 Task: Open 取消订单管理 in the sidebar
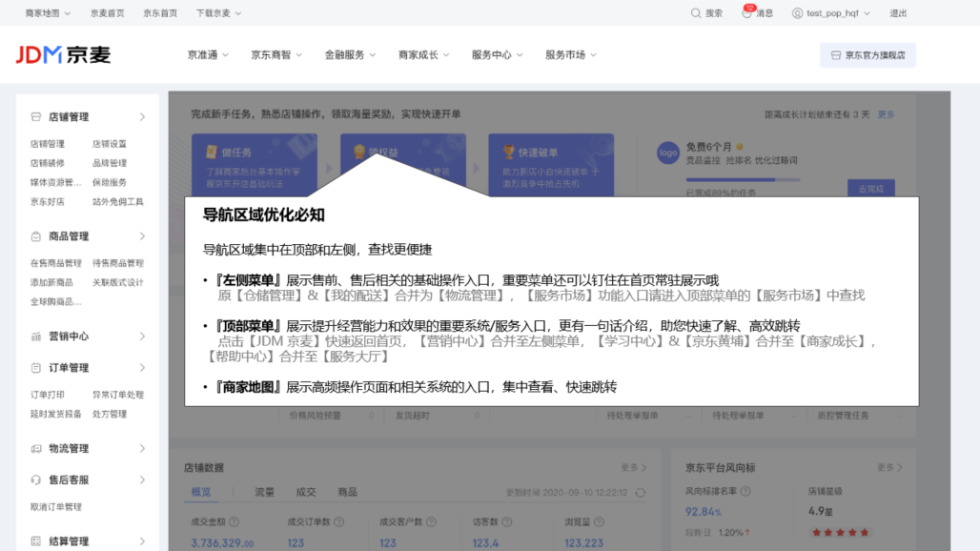(x=56, y=506)
